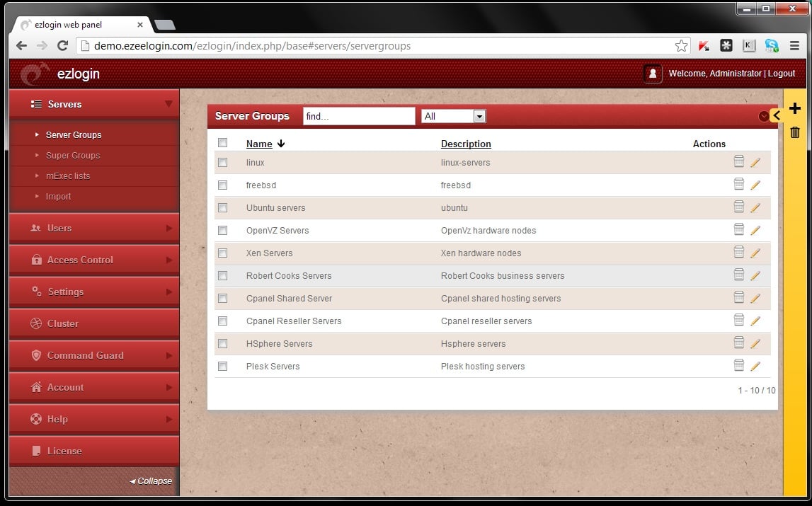Click the list icon for HSphere Servers
This screenshot has height=506, width=812.
pyautogui.click(x=739, y=343)
